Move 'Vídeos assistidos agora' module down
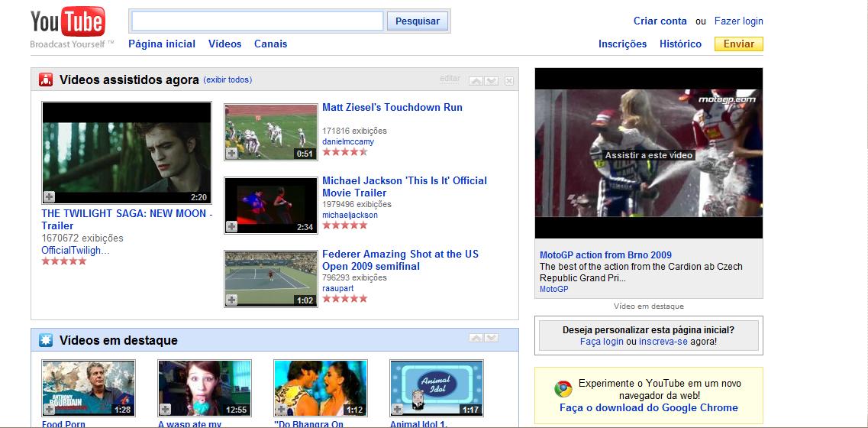The width and height of the screenshot is (868, 428). (x=492, y=81)
